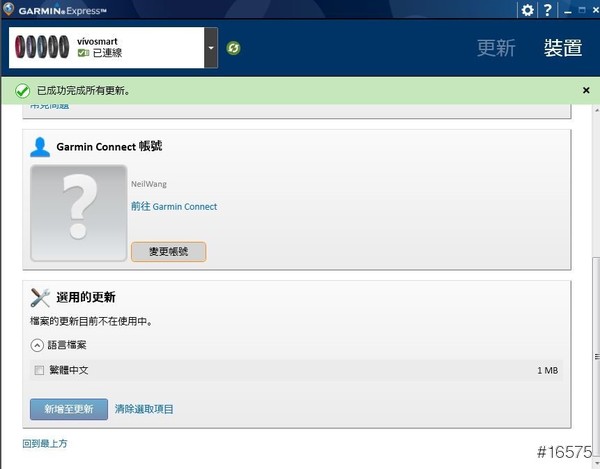The height and width of the screenshot is (469, 600).
Task: Click the 1 MB file size text
Action: point(548,370)
